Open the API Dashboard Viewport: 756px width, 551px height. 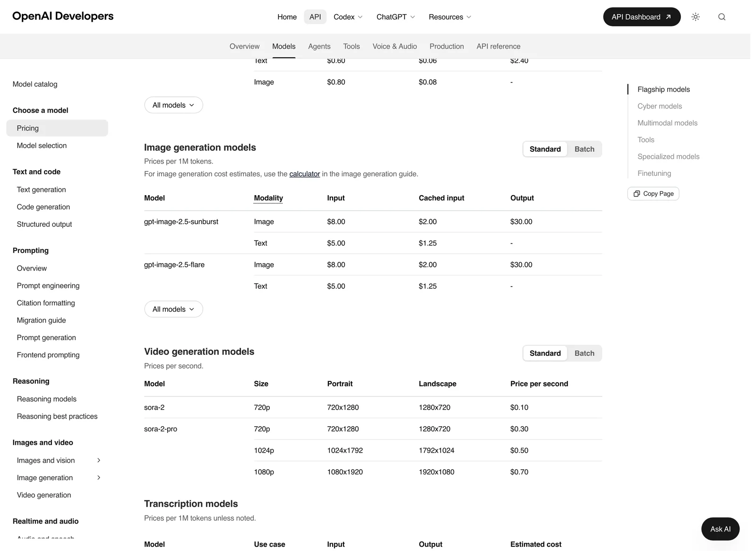pos(642,17)
